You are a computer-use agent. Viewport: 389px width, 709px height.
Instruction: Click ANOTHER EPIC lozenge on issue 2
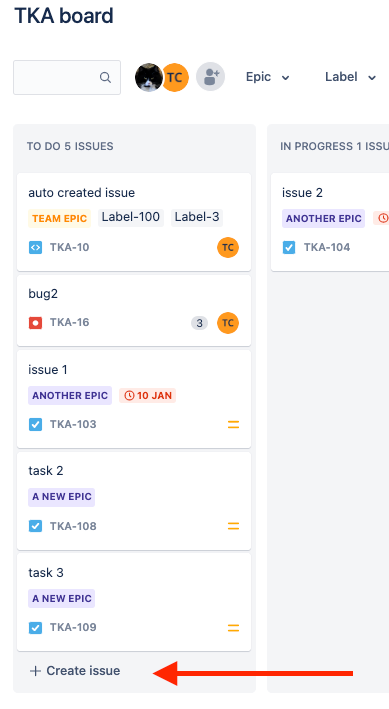coord(323,218)
